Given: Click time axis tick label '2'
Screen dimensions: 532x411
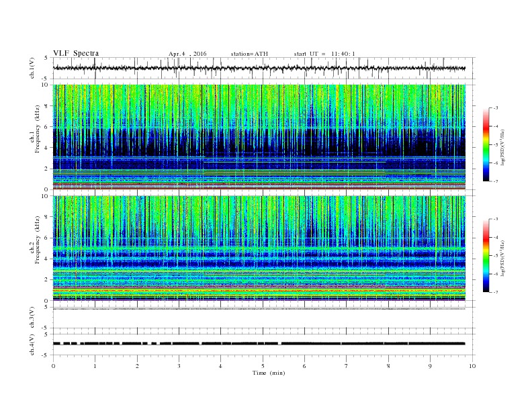Looking at the screenshot, I should click(x=137, y=366).
